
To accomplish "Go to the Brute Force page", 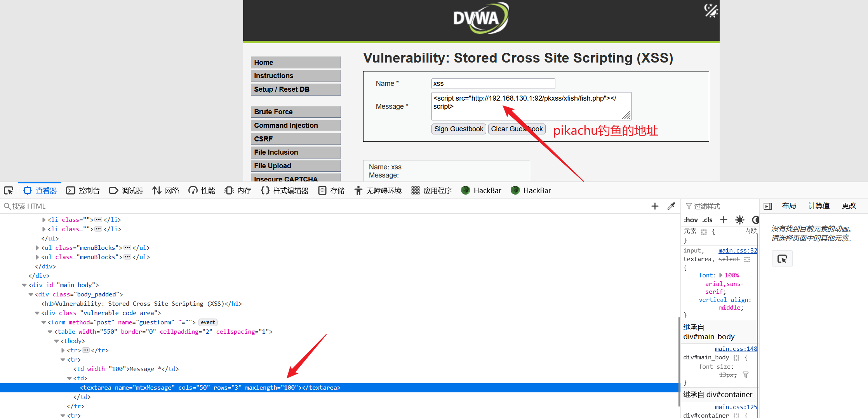I will [296, 112].
